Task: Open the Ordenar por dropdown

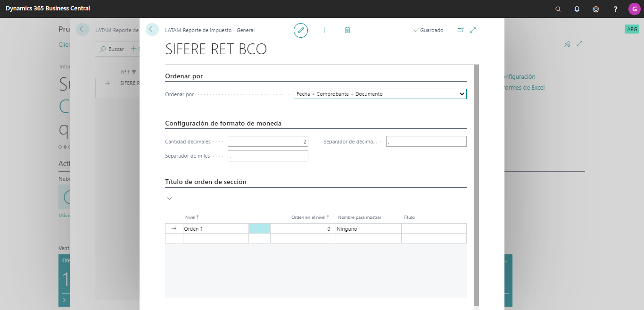Action: point(380,94)
